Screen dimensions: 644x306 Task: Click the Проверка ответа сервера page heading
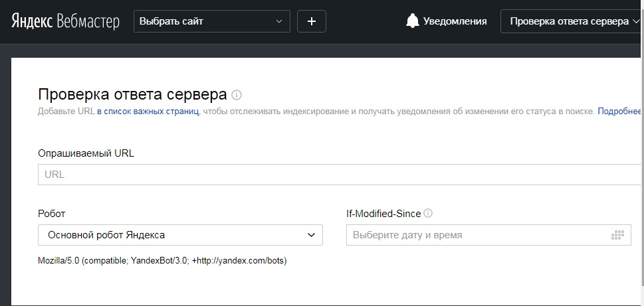pos(132,95)
